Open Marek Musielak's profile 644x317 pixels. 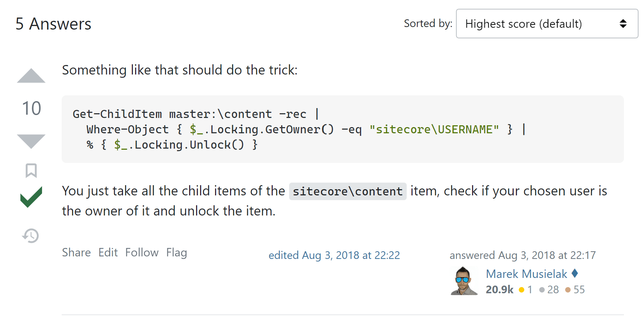526,274
